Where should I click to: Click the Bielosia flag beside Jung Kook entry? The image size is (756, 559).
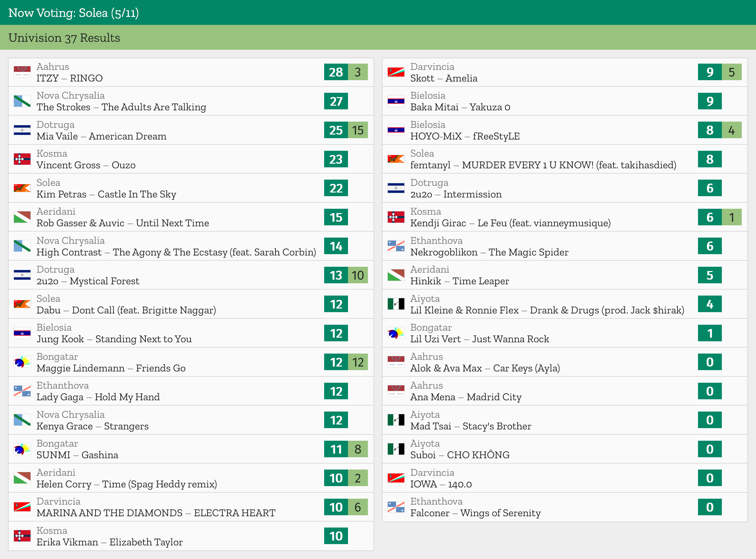[x=22, y=333]
